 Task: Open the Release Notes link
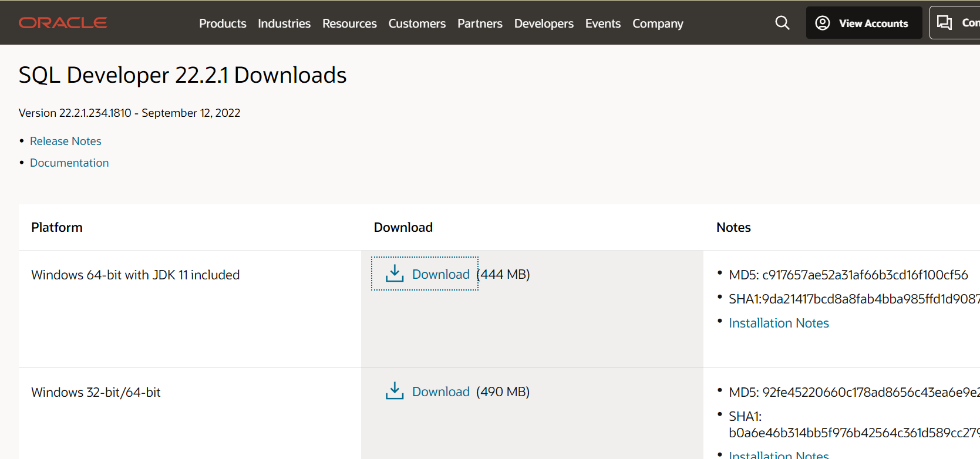tap(66, 141)
